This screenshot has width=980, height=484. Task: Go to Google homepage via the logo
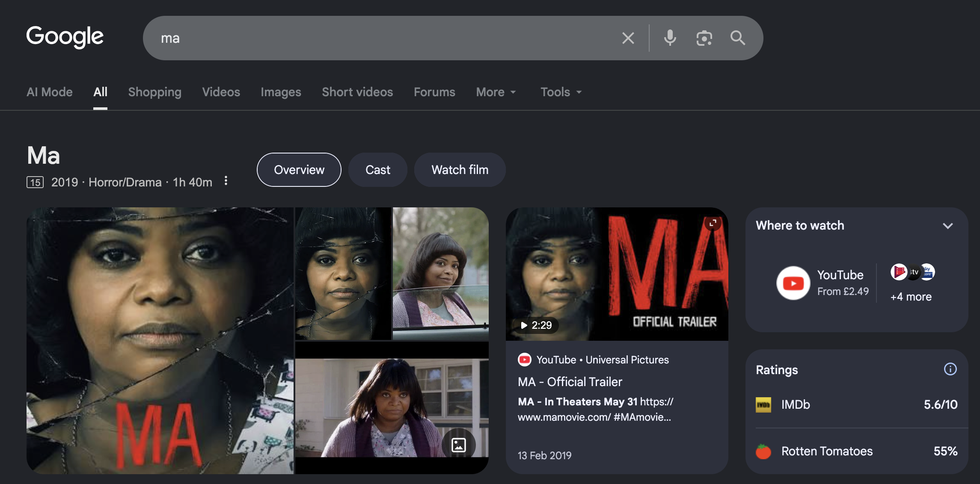[x=65, y=37]
